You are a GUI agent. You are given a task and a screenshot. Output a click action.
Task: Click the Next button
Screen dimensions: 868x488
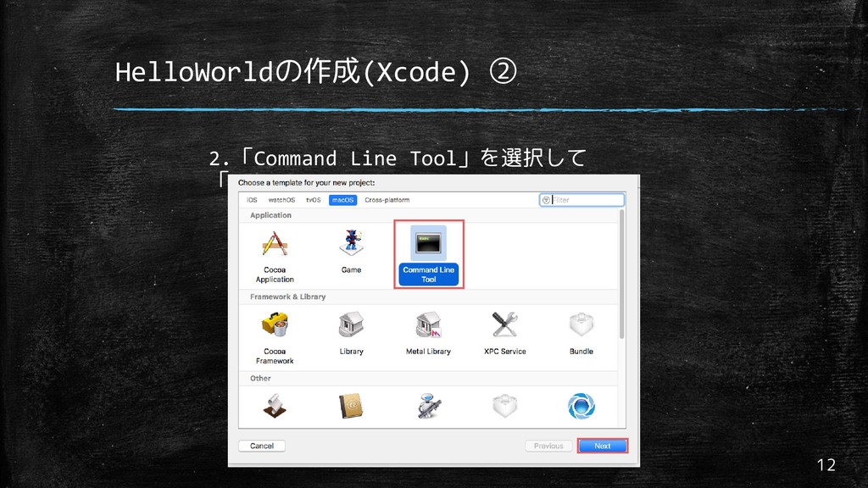[x=603, y=446]
